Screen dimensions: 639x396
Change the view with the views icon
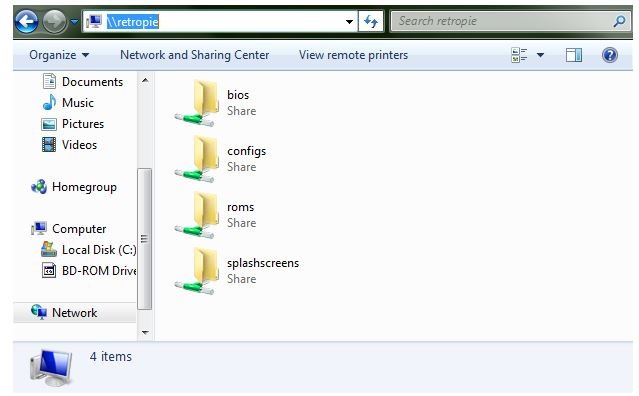coord(519,55)
